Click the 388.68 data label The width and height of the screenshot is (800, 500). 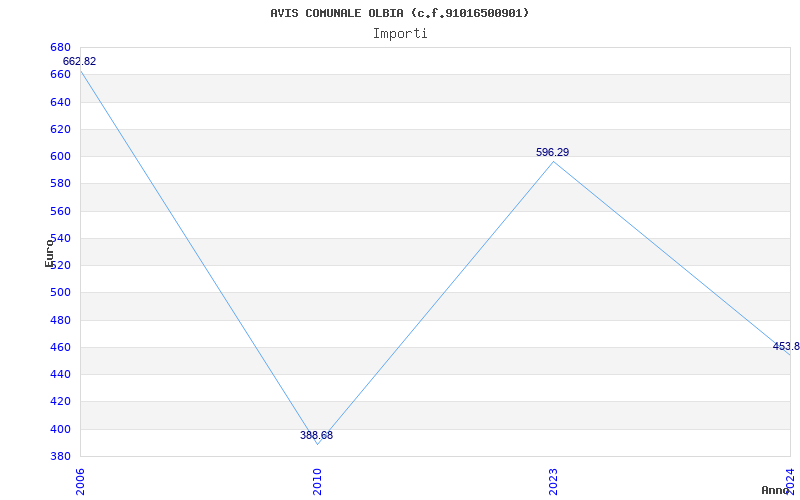tap(316, 435)
